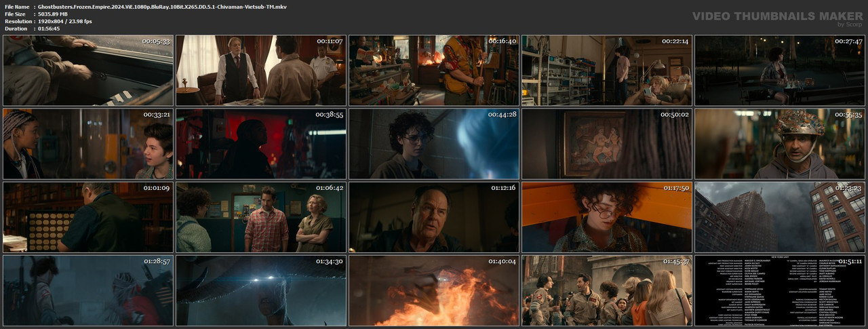Image resolution: width=868 pixels, height=329 pixels.
Task: Click the Duration label
Action: pyautogui.click(x=16, y=28)
